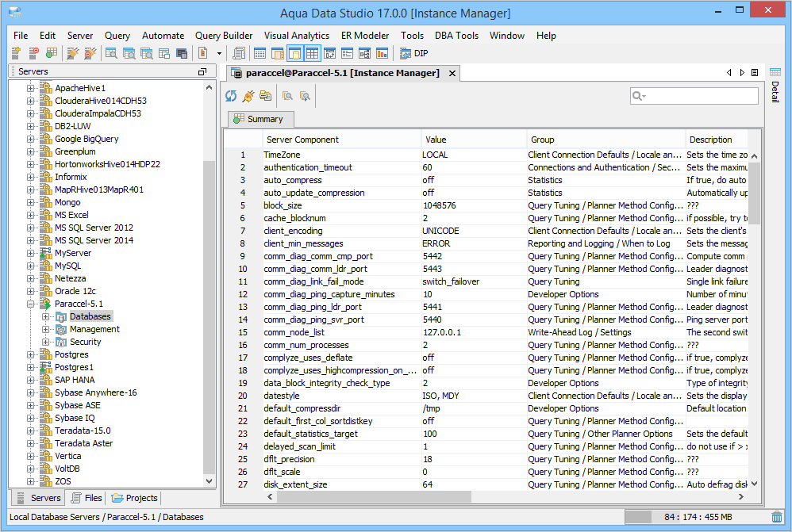Expand the Databases folder node
The width and height of the screenshot is (792, 532).
pos(45,317)
